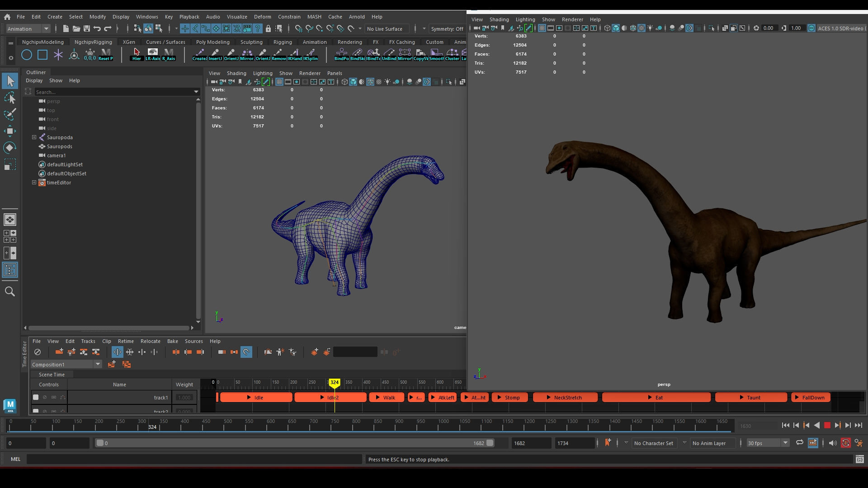The height and width of the screenshot is (488, 868).
Task: Open the No Anim Layer dropdown arrow
Action: click(684, 443)
